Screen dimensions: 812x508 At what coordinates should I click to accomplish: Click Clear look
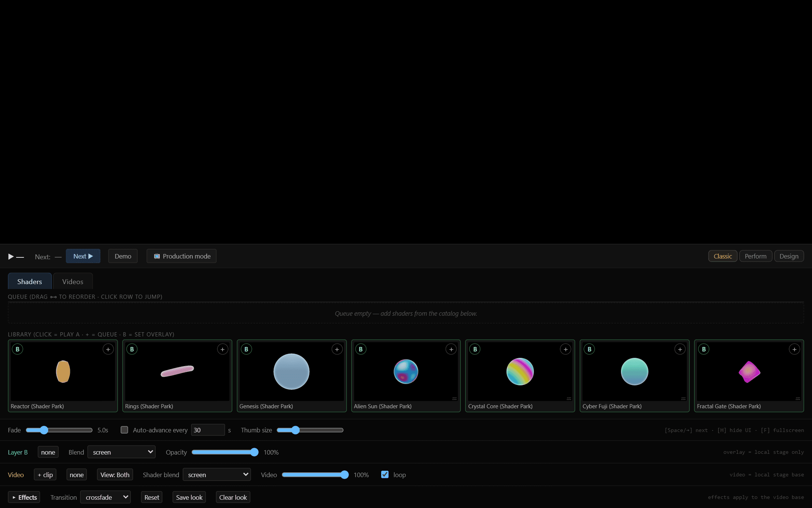point(233,497)
